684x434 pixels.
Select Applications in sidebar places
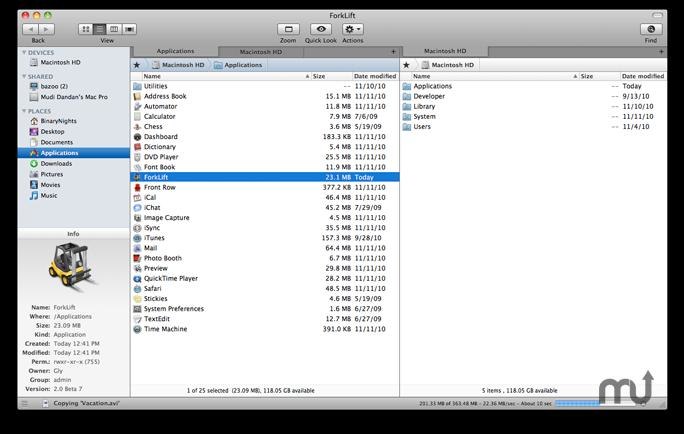74,153
